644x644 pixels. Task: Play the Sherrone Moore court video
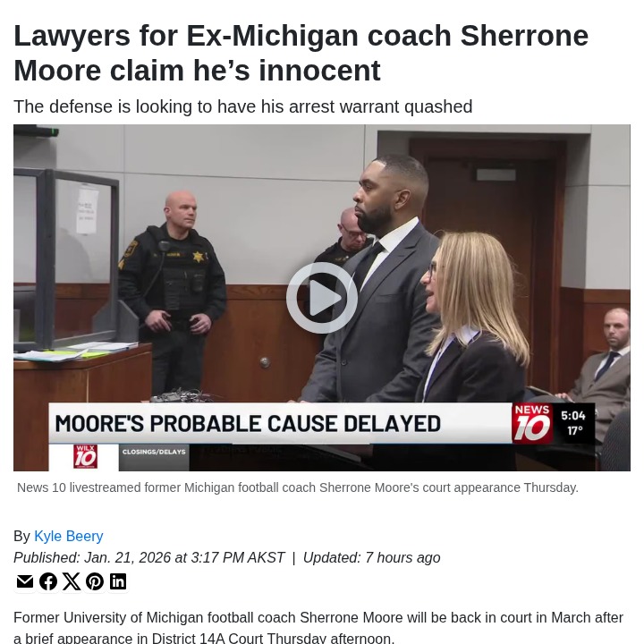pyautogui.click(x=322, y=298)
